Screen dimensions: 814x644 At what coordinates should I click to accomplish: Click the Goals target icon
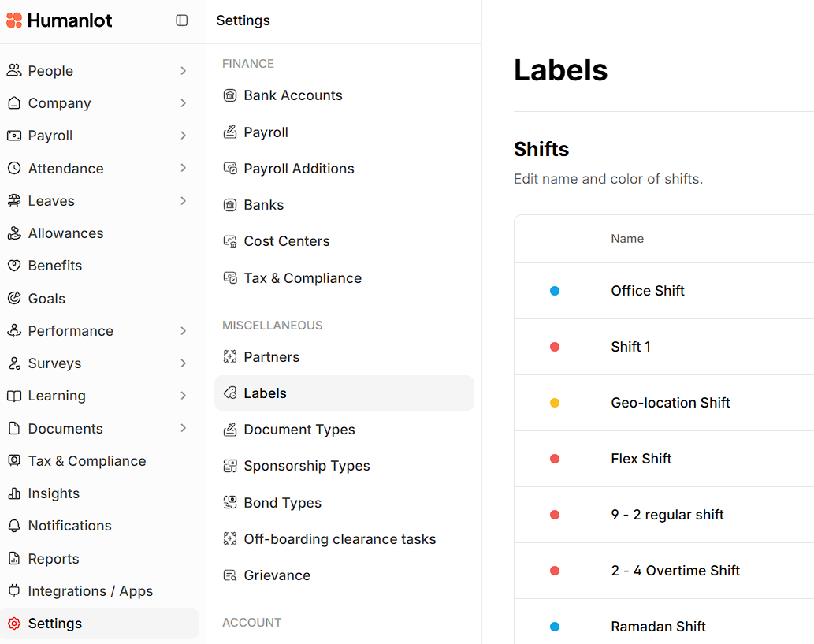(x=14, y=298)
